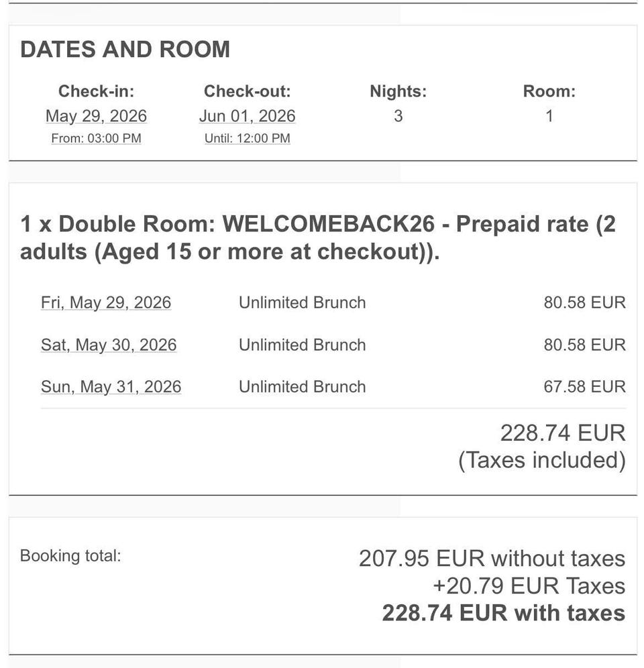Click the 'From: 03:00 PM' check-in time
644x668 pixels.
97,138
